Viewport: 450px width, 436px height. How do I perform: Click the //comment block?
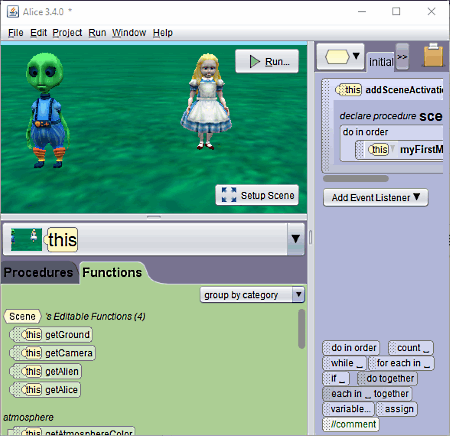351,424
